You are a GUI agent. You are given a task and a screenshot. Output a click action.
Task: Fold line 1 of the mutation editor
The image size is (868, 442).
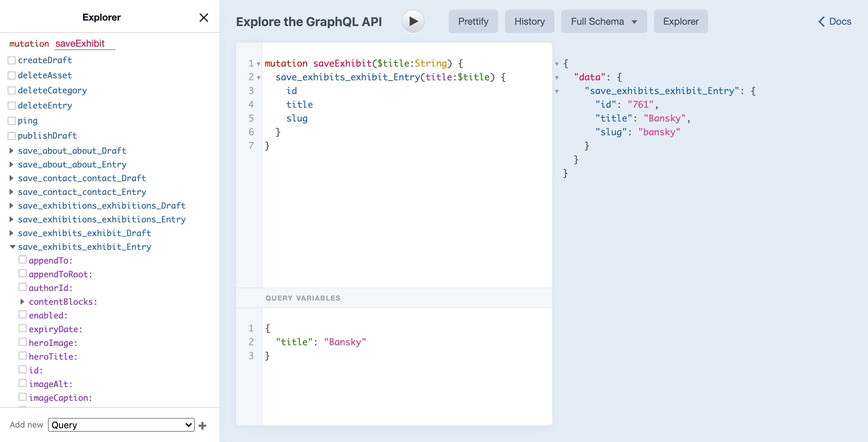point(259,64)
